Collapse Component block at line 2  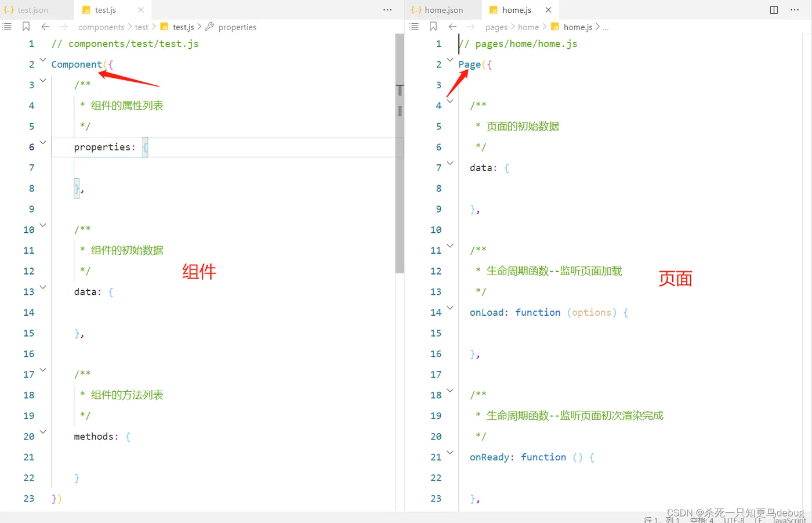pyautogui.click(x=43, y=60)
